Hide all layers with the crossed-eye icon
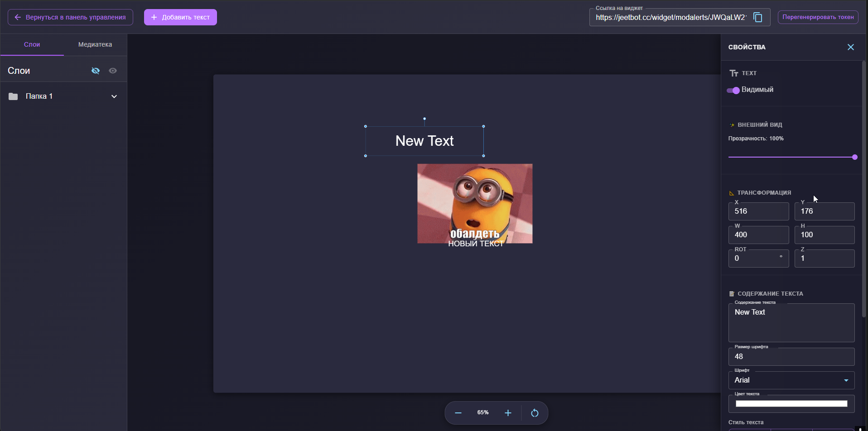The image size is (868, 431). 96,71
